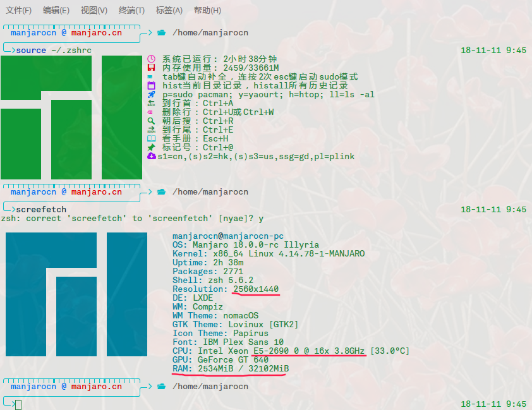532x410 pixels.
Task: Click the clock icon beside 系统已运行
Action: (x=151, y=59)
